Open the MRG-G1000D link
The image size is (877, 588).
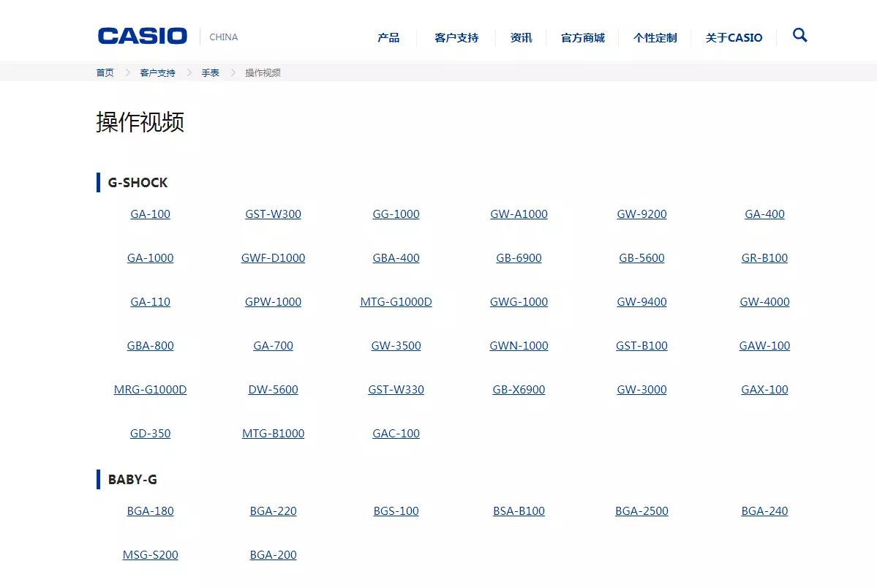[x=151, y=389]
